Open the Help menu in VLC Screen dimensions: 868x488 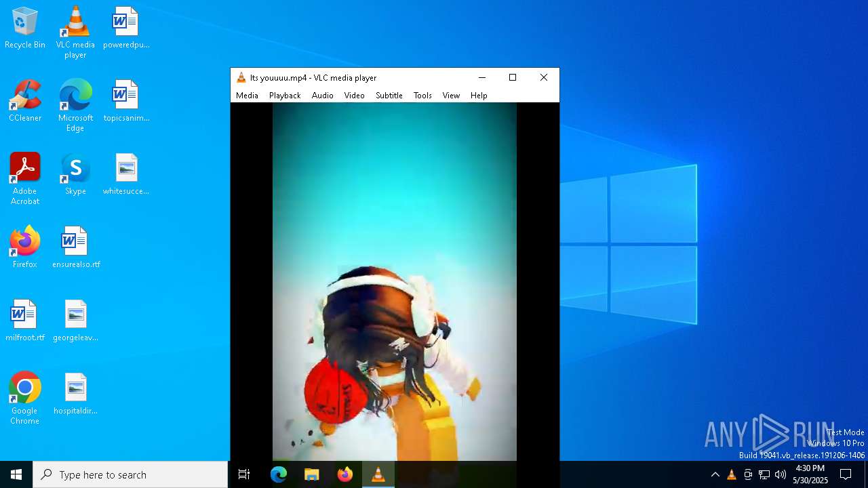coord(479,96)
